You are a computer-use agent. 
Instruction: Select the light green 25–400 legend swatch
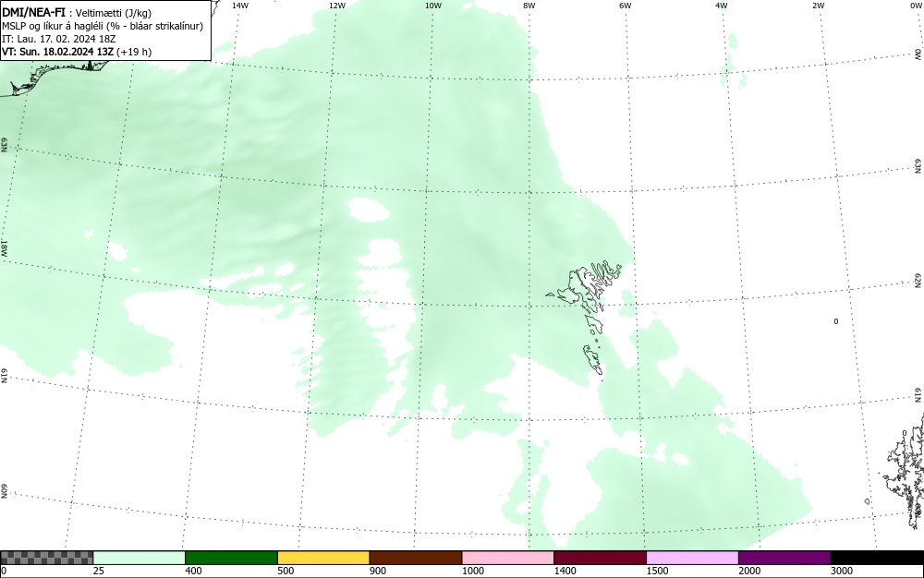tap(140, 558)
